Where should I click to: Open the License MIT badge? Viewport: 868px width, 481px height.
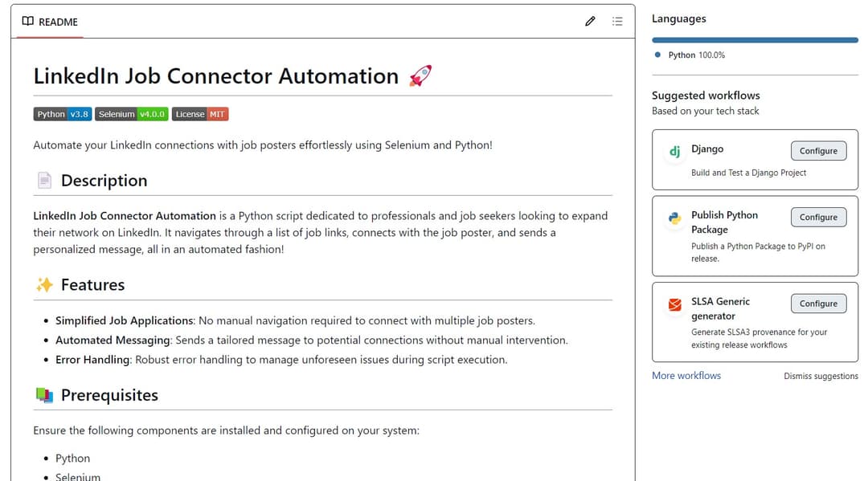(x=200, y=114)
